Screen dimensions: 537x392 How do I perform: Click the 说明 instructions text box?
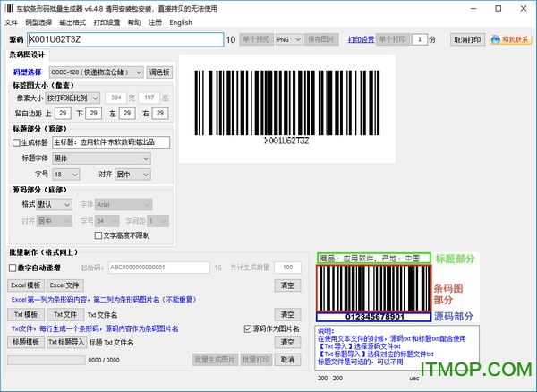396,348
